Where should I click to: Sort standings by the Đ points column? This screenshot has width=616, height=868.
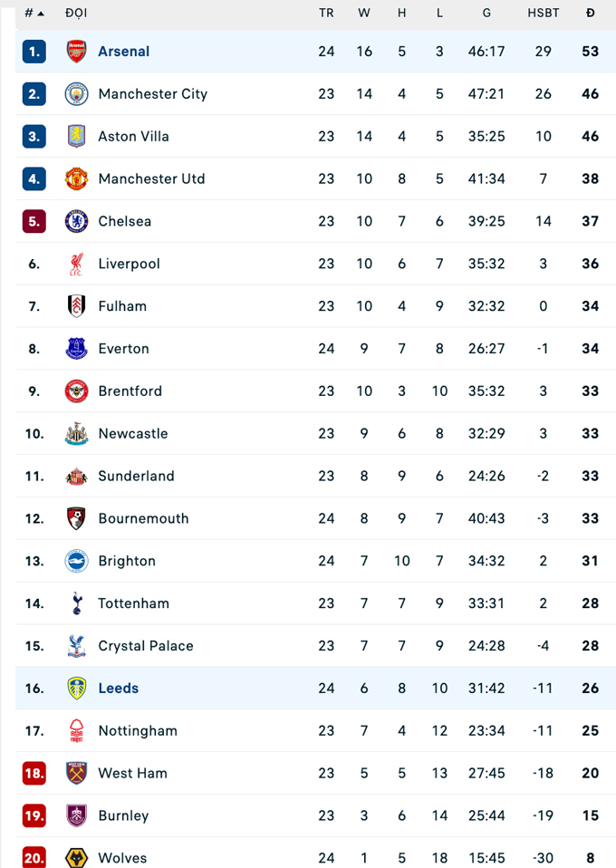tap(590, 13)
